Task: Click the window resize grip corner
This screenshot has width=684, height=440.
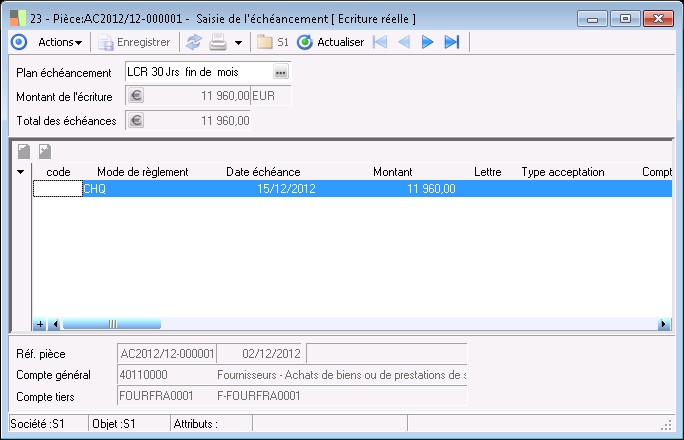Action: 666,425
